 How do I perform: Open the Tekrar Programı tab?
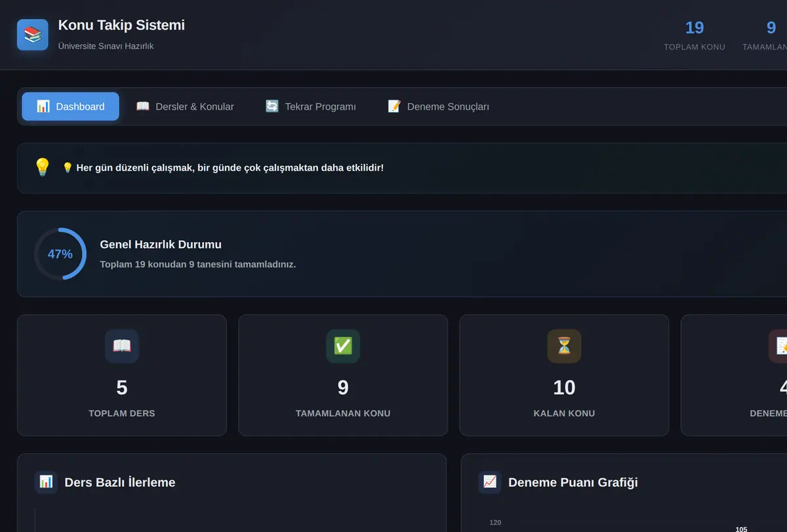pyautogui.click(x=311, y=106)
